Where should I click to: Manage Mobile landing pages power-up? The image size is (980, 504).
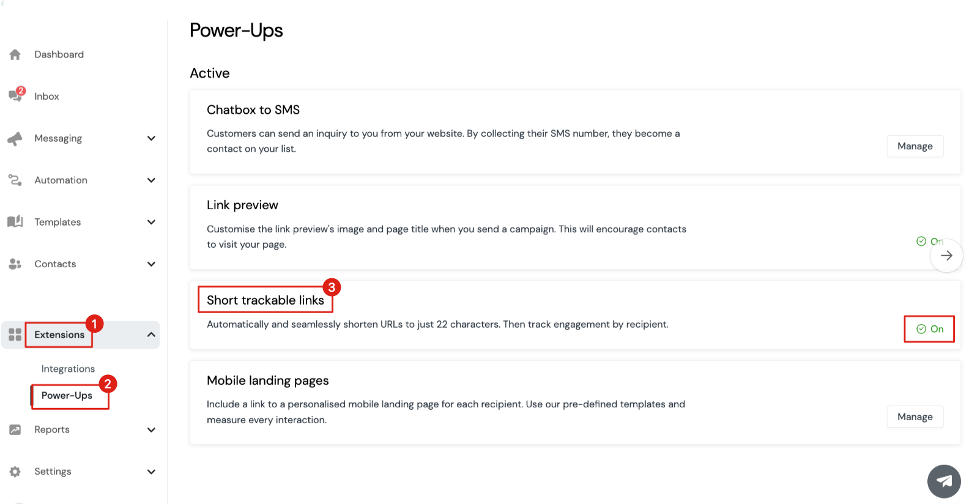[915, 417]
